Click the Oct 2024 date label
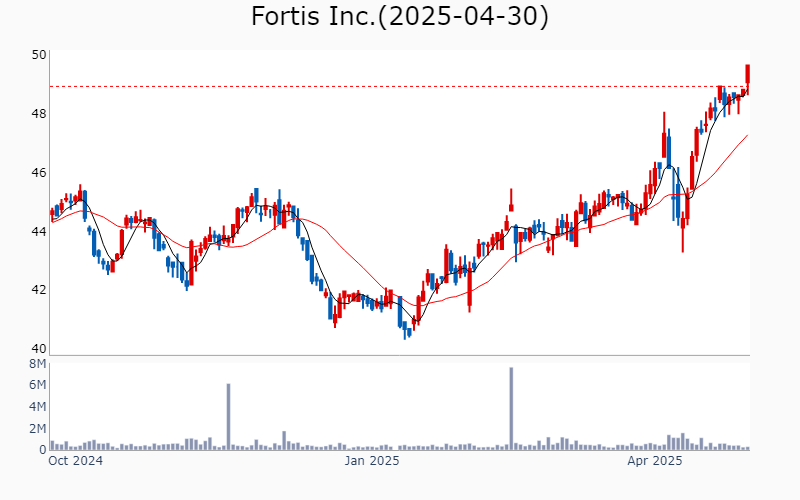Viewport: 800px width, 500px height. tap(76, 461)
